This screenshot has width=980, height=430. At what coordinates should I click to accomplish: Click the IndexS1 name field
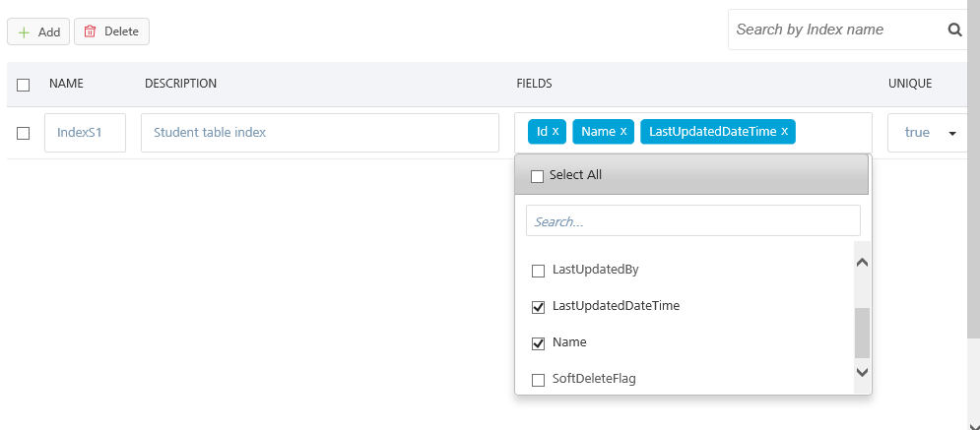coord(85,133)
